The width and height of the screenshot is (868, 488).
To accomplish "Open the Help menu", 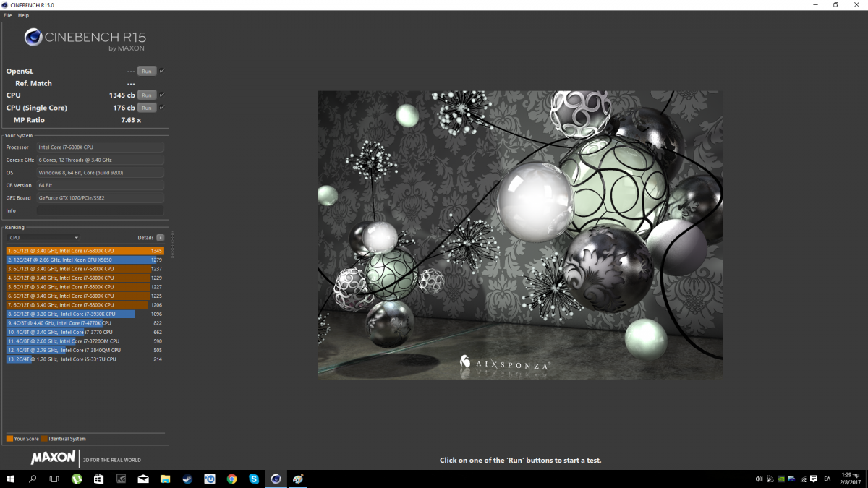I will coord(23,15).
